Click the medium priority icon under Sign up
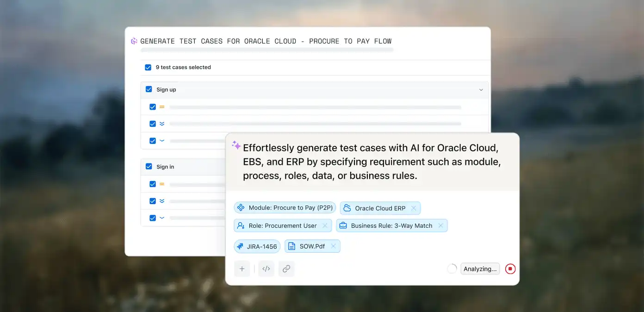Viewport: 644px width, 312px height. (x=162, y=107)
